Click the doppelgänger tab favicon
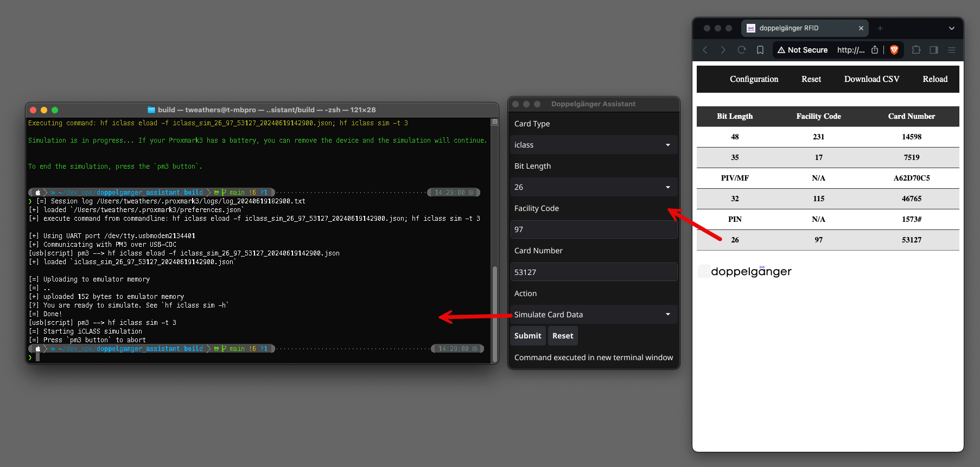 pyautogui.click(x=751, y=28)
